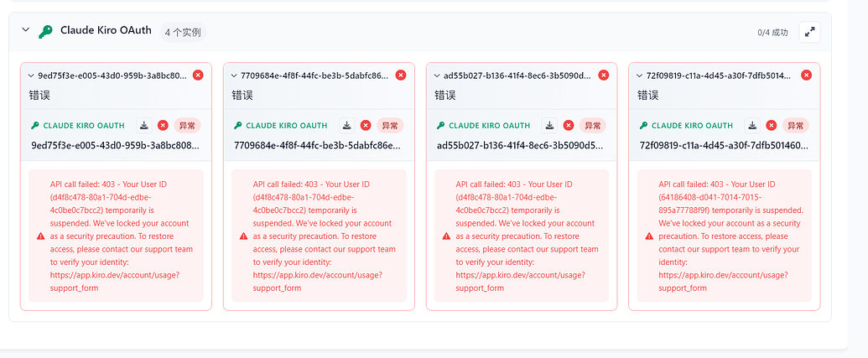Click warning triangle in 7709684e error message
The width and height of the screenshot is (868, 358).
(243, 236)
